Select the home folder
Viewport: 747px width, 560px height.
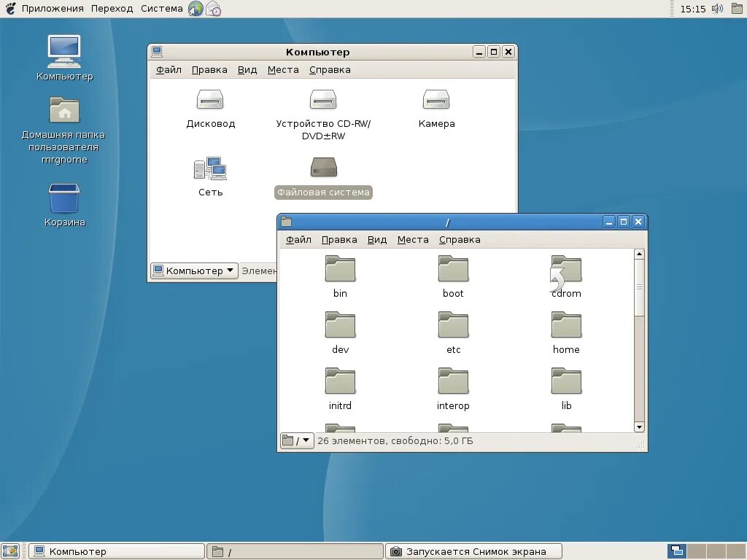566,325
